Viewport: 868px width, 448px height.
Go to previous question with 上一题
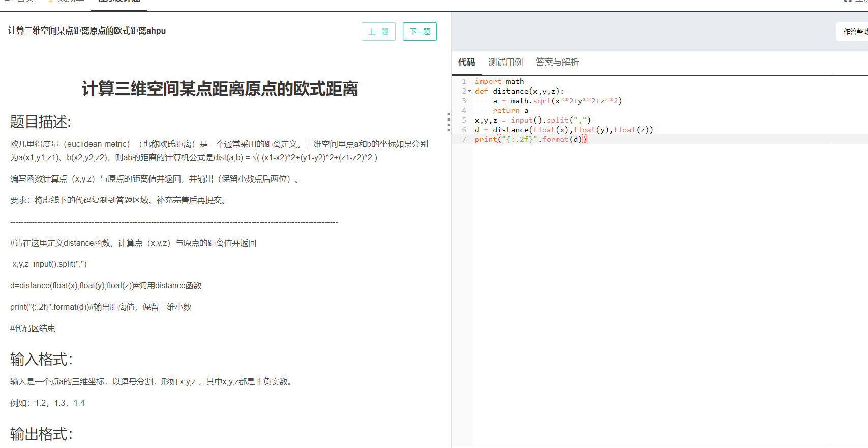click(378, 32)
